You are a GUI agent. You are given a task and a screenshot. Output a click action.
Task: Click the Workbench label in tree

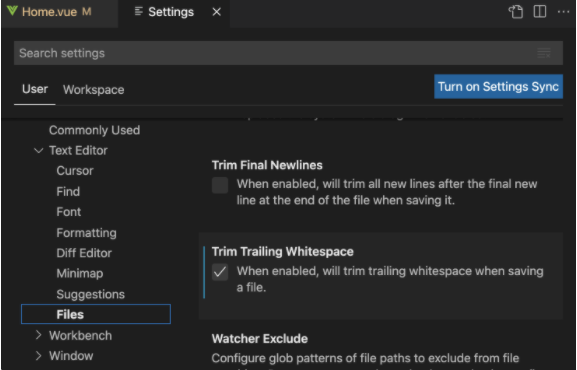(81, 336)
